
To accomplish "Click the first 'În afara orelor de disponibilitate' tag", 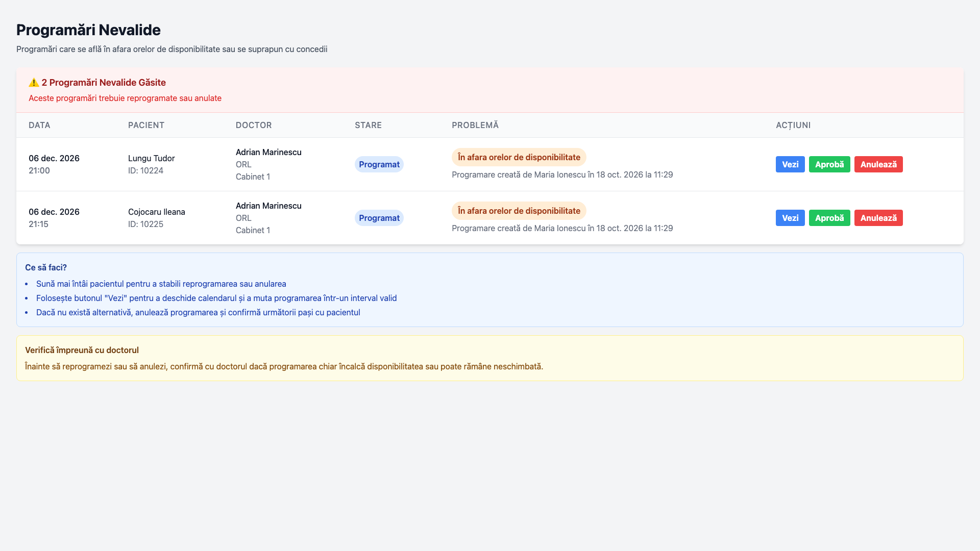I will [519, 157].
